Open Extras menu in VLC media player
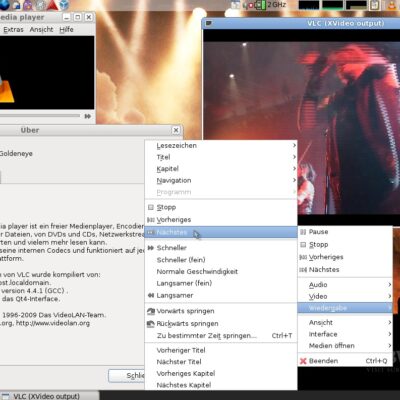 coord(13,30)
